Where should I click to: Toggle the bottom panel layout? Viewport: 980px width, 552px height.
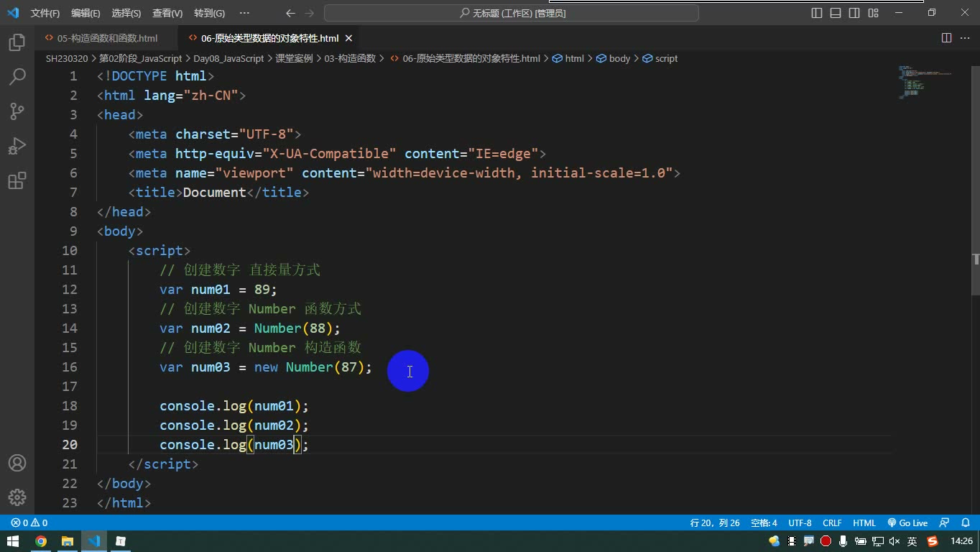pyautogui.click(x=836, y=13)
